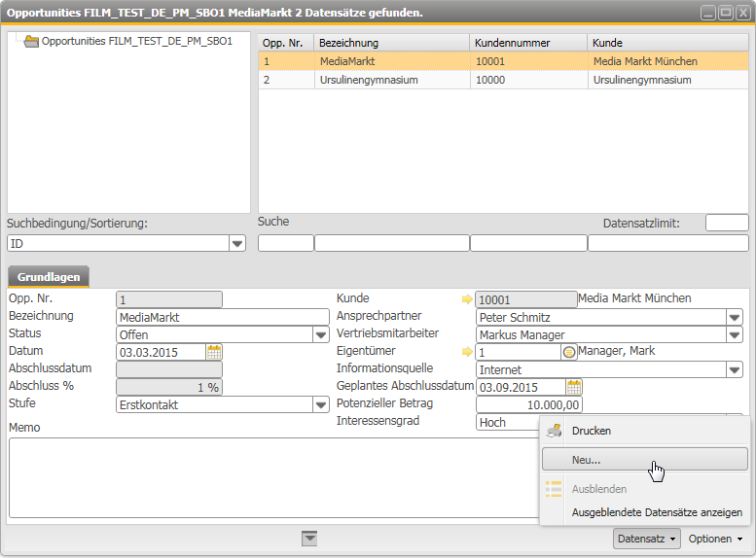Open the Eigentümer selection list icon

(x=569, y=352)
